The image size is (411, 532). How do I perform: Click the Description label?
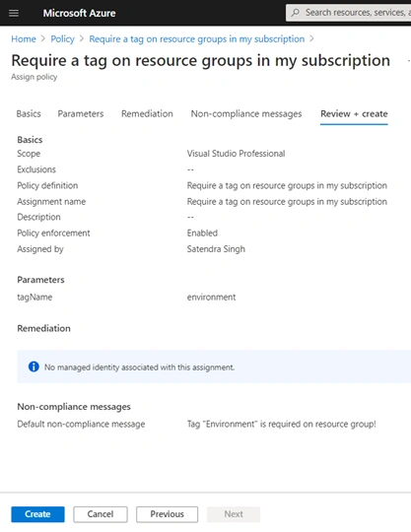39,217
